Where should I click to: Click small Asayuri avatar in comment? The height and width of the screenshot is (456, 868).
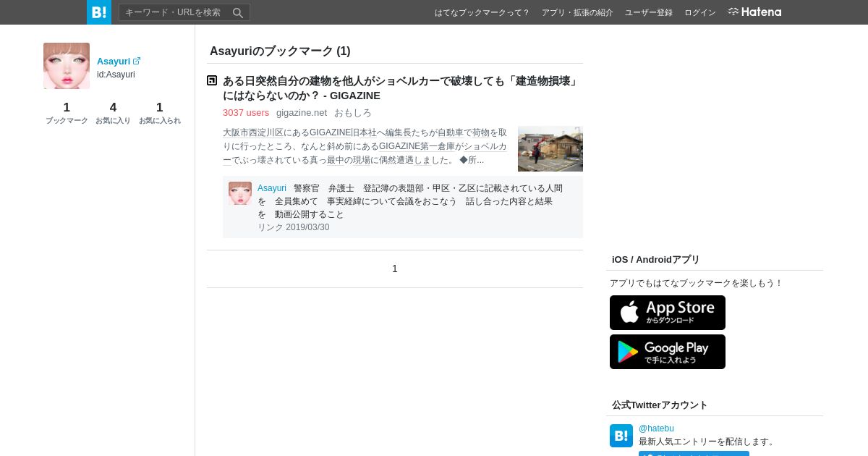tap(240, 193)
